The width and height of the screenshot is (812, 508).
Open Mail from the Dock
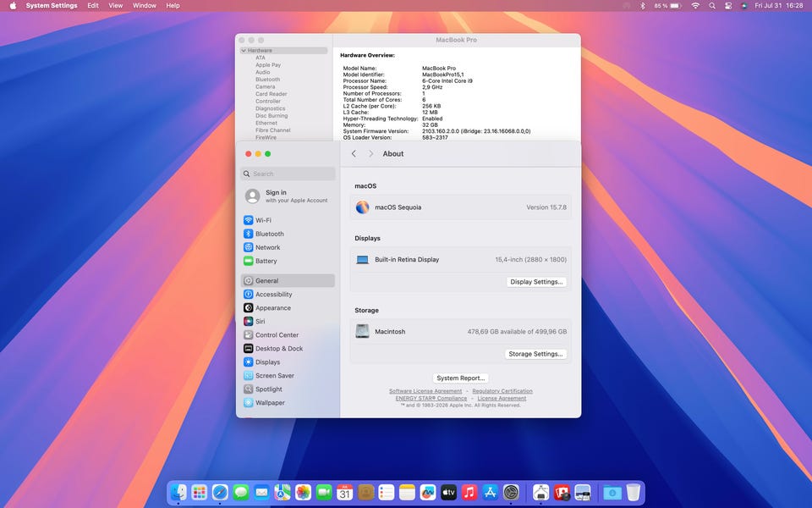261,492
